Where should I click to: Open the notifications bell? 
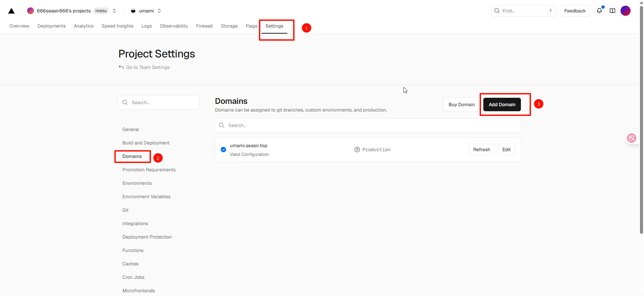(x=599, y=11)
